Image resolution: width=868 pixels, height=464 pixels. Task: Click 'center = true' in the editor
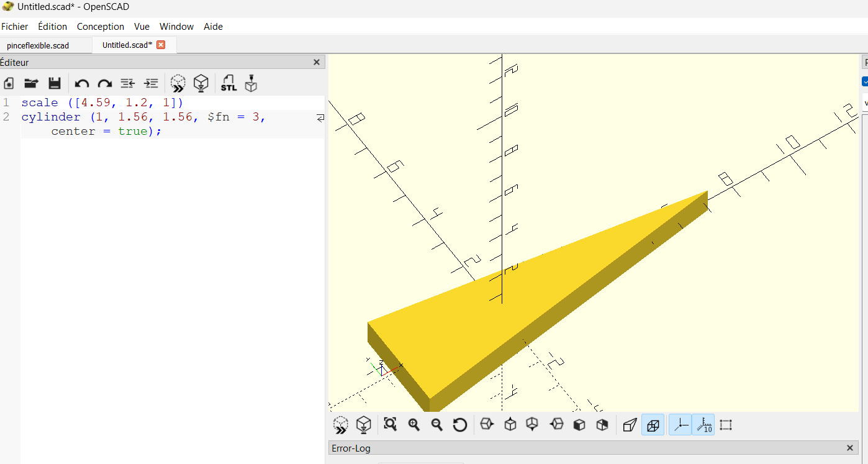[99, 131]
